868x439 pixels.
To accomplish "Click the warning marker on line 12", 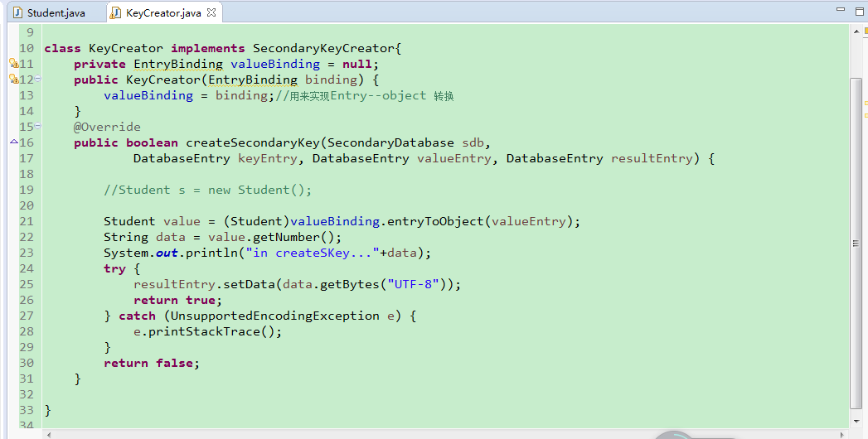I will [x=14, y=80].
